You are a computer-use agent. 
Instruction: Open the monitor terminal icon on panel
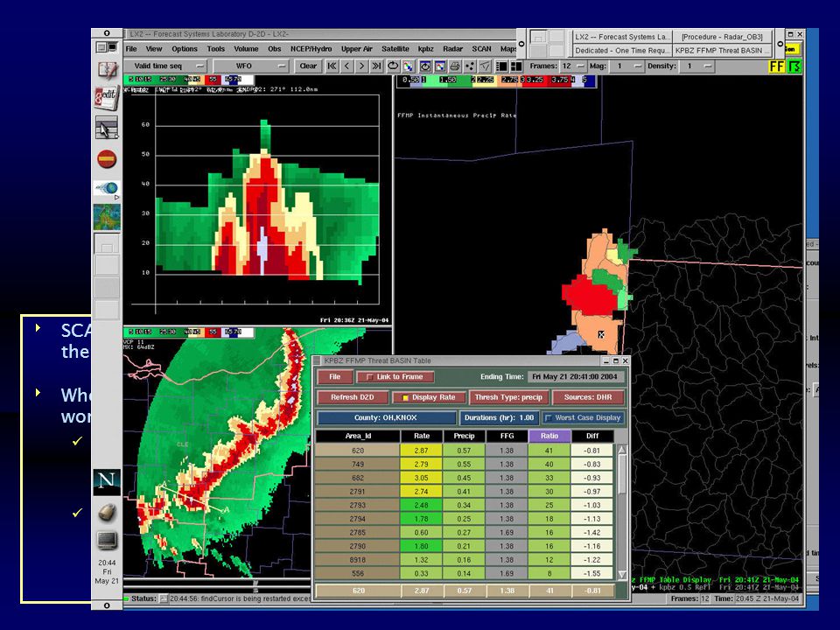pos(107,541)
